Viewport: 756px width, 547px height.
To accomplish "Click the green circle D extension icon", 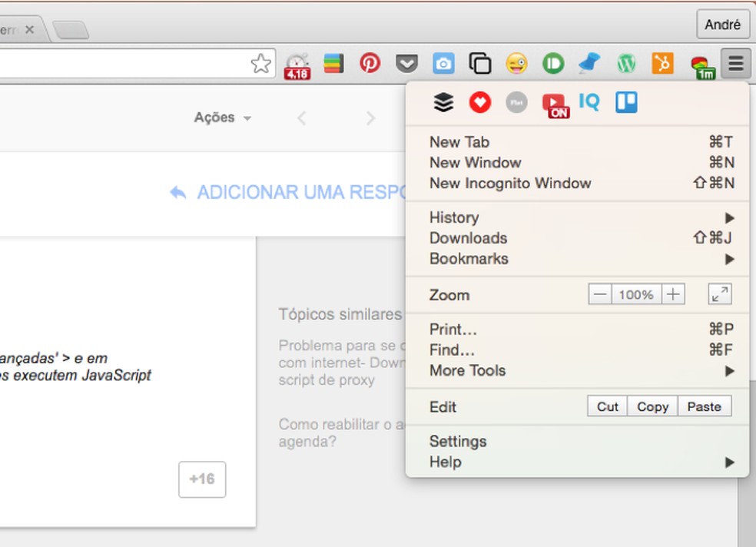I will 553,63.
